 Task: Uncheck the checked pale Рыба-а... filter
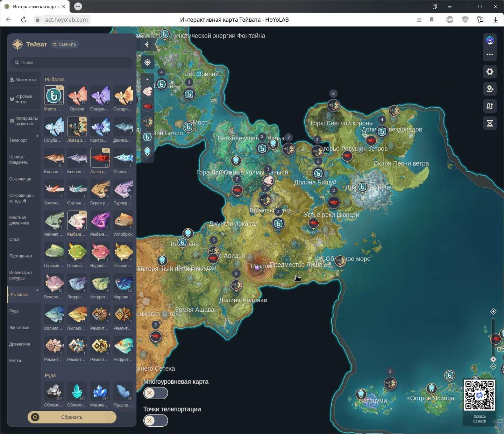tap(77, 221)
